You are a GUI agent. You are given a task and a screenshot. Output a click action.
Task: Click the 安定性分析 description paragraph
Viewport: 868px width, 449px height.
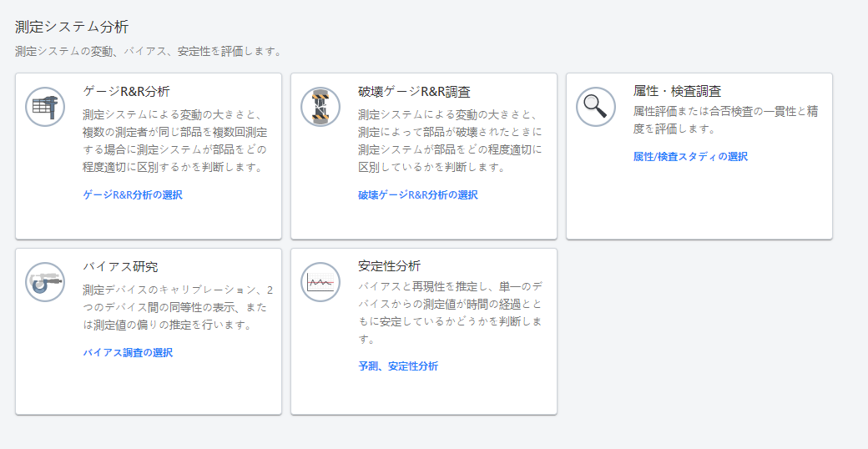[451, 313]
